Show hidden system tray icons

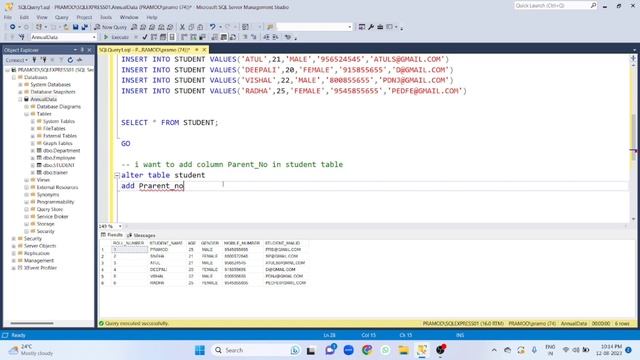[x=494, y=350]
